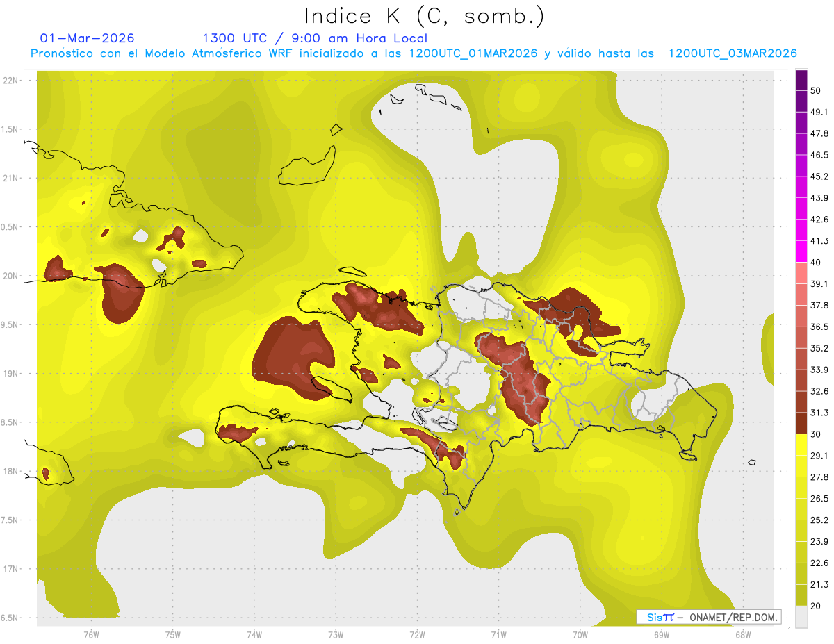Screen dimensions: 834x644
Task: Pick the olive swatch between 20 and 21.3
Action: tap(801, 595)
